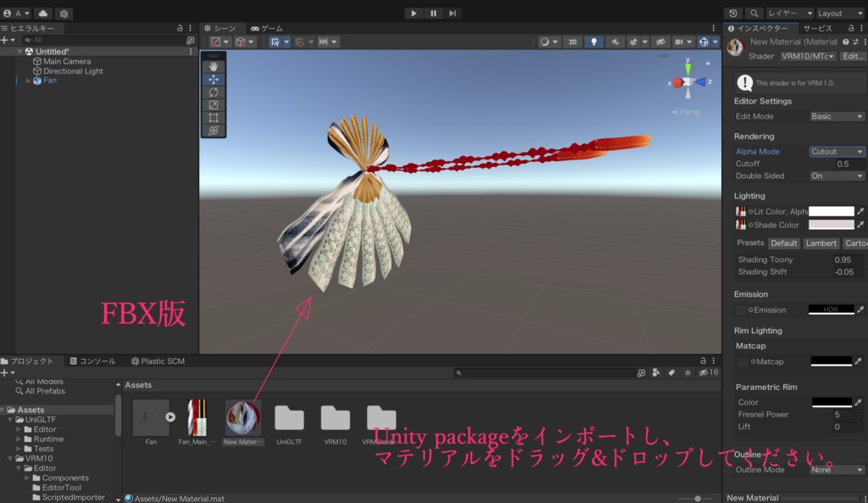Open the Undo History icon

733,14
